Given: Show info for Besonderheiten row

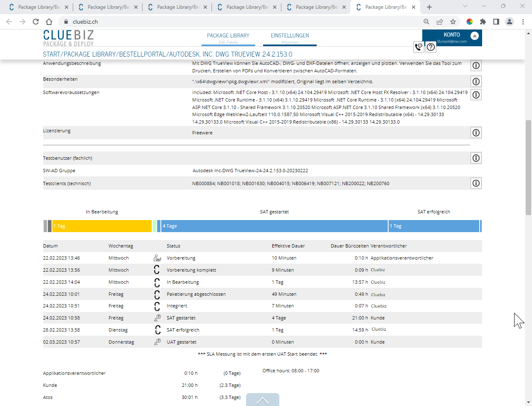Looking at the screenshot, I should pyautogui.click(x=476, y=82).
